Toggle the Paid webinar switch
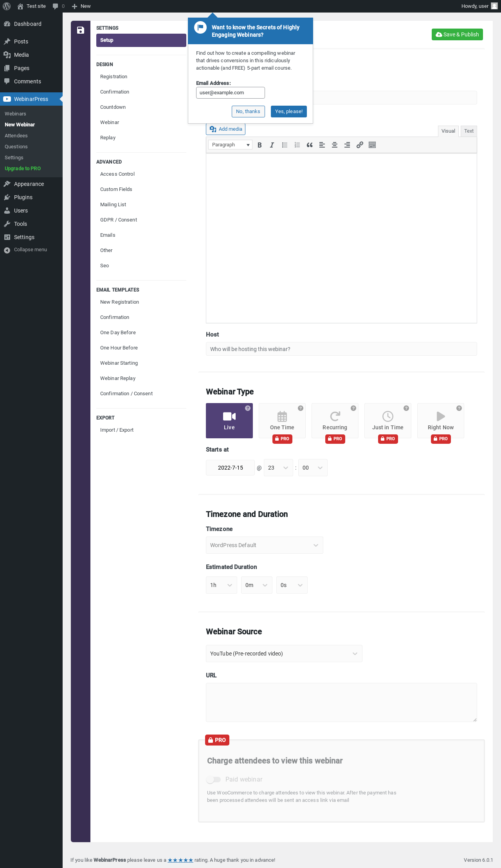 point(214,779)
